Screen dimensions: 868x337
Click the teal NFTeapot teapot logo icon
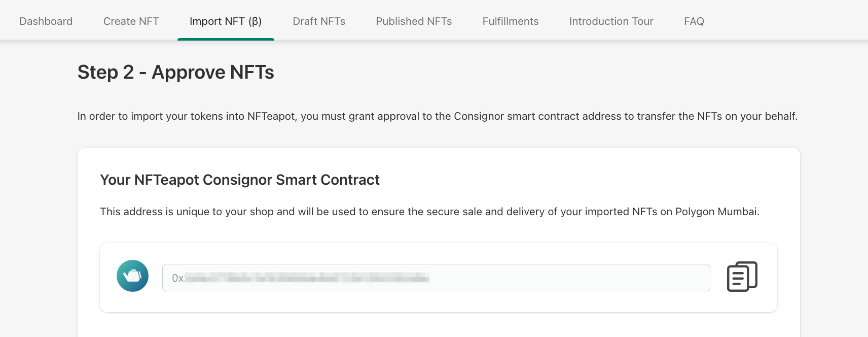(132, 276)
